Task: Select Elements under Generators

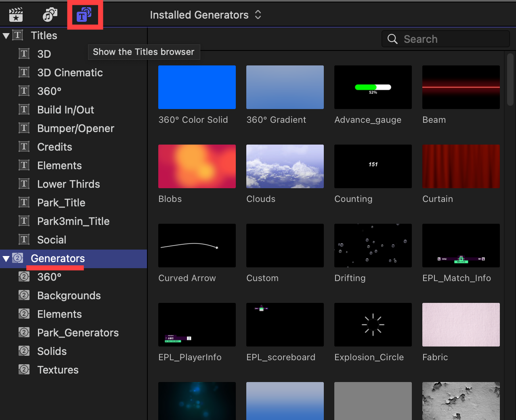Action: pos(73,314)
